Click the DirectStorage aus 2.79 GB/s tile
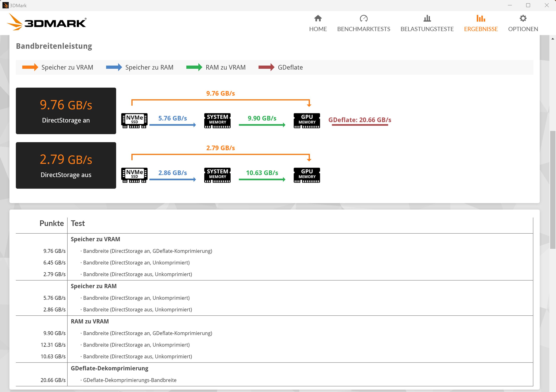556x392 pixels. pos(66,165)
